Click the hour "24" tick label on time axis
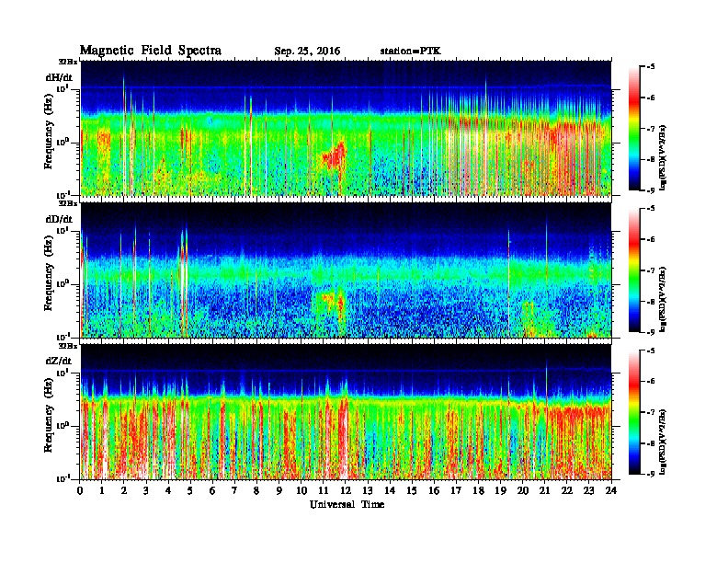The width and height of the screenshot is (728, 563). click(x=611, y=491)
